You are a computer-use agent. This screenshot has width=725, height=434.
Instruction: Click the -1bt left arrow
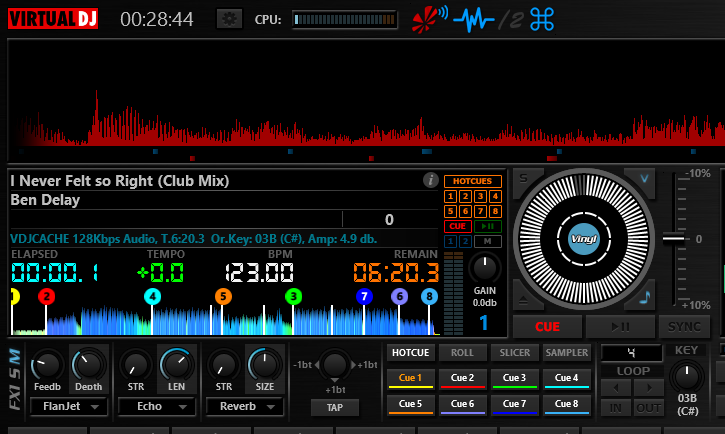click(317, 365)
